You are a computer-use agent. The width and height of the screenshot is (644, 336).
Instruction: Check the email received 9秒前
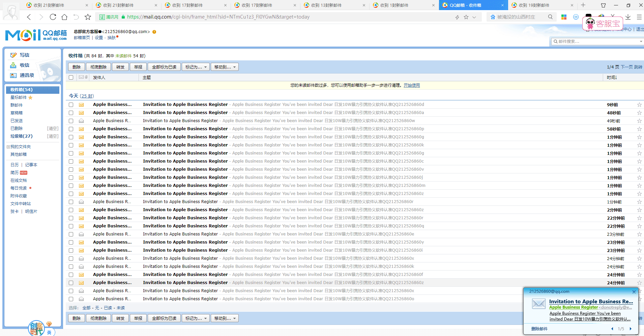pos(71,105)
